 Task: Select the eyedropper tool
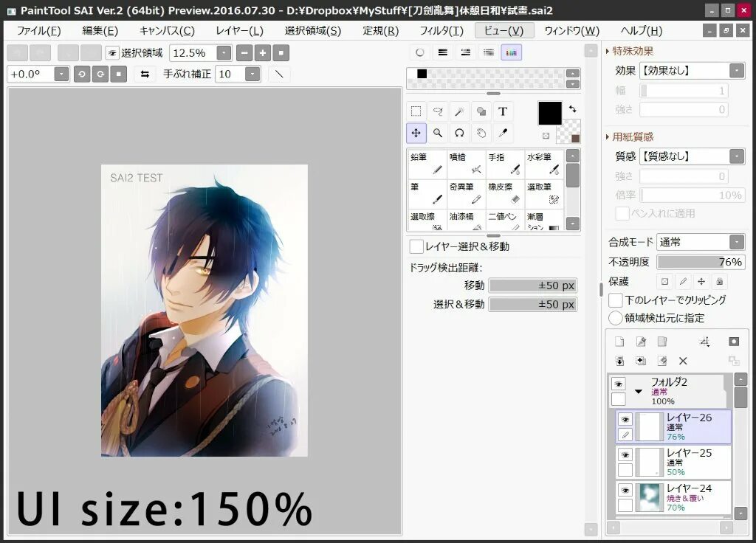(503, 133)
